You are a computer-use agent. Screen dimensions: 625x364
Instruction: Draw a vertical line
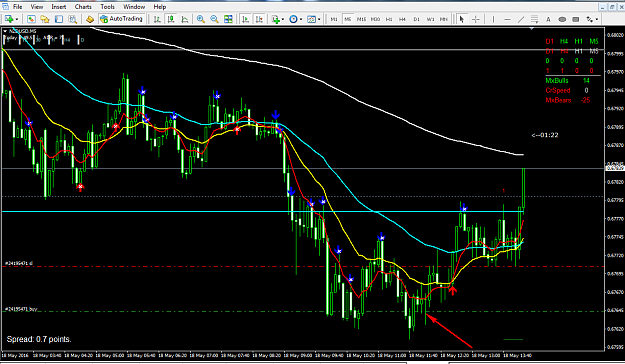(493, 19)
